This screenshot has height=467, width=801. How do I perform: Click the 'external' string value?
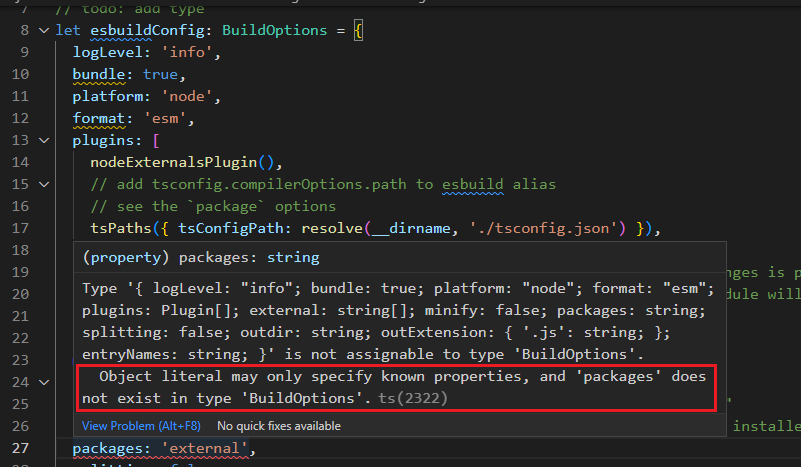(205, 449)
